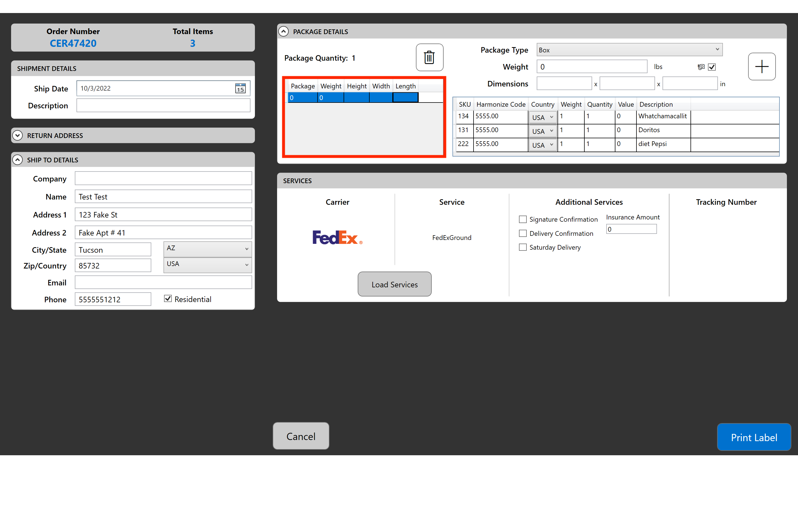Click the Load Services button
Screen dimensions: 798x532
pos(394,284)
